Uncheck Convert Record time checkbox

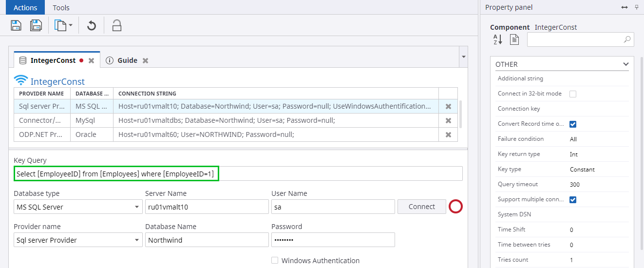point(573,124)
